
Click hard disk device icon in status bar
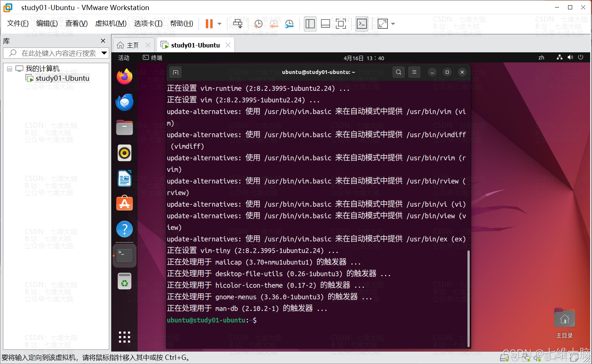pos(504,358)
